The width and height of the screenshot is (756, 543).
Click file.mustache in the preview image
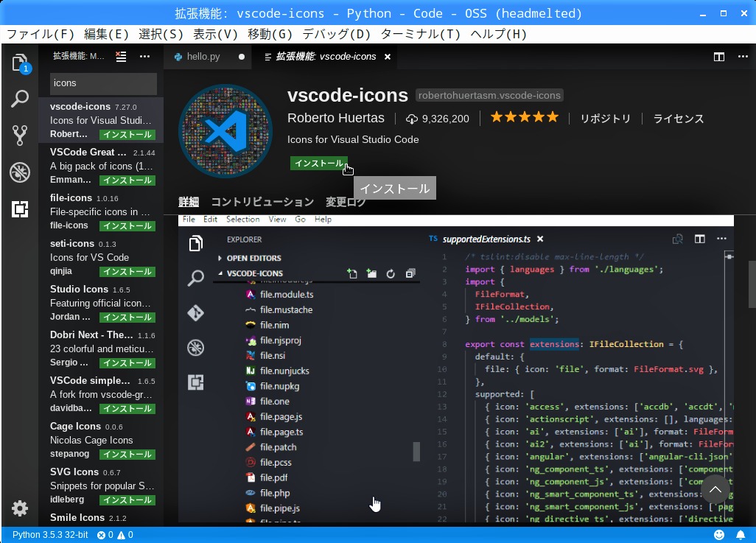coord(286,309)
